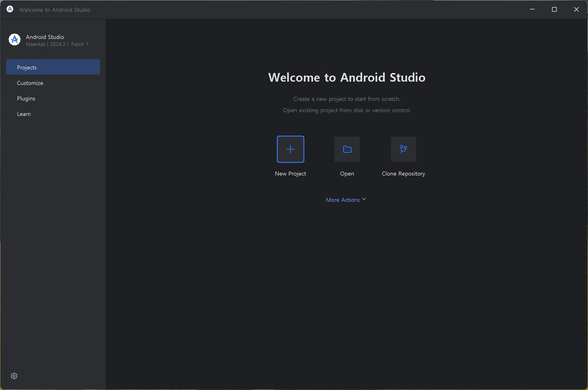Go to the Learn tab
This screenshot has height=390, width=588.
53,114
